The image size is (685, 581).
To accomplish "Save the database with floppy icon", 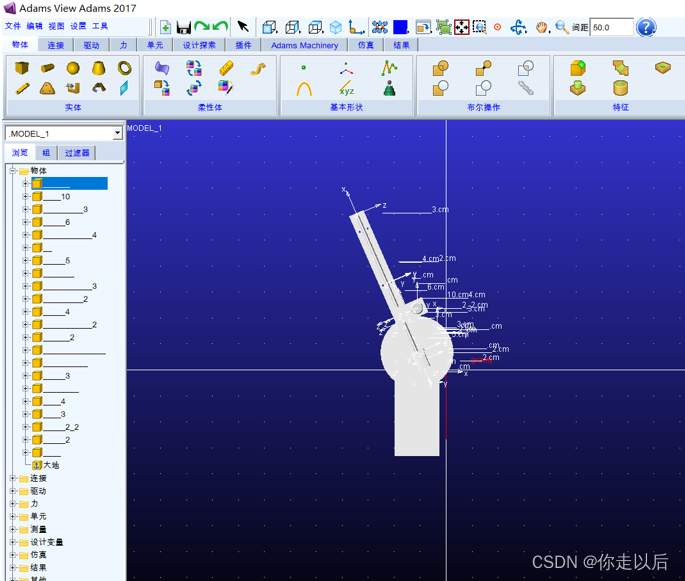I will click(x=183, y=28).
